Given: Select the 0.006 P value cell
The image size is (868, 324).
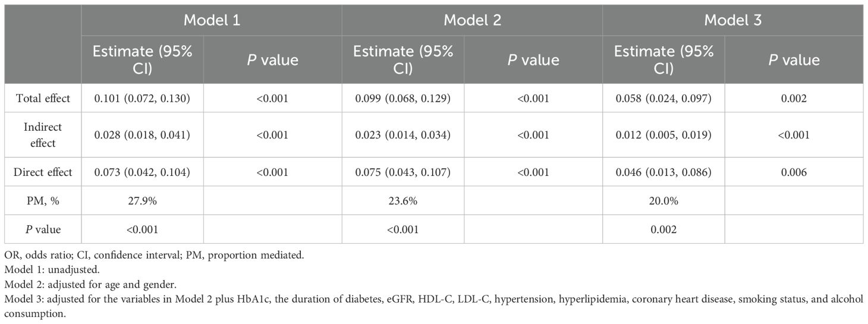Looking at the screenshot, I should 794,172.
